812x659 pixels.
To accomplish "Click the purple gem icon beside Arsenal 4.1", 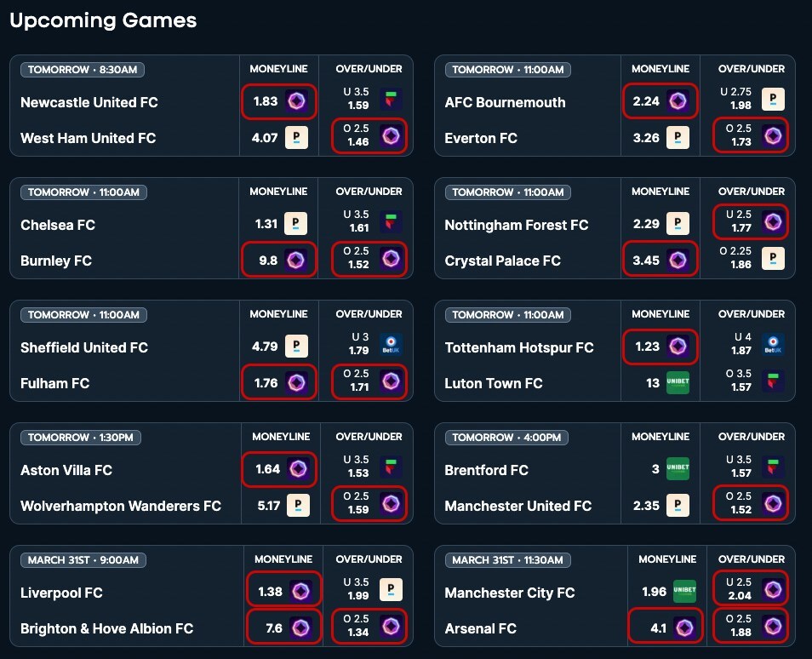I will pos(684,627).
